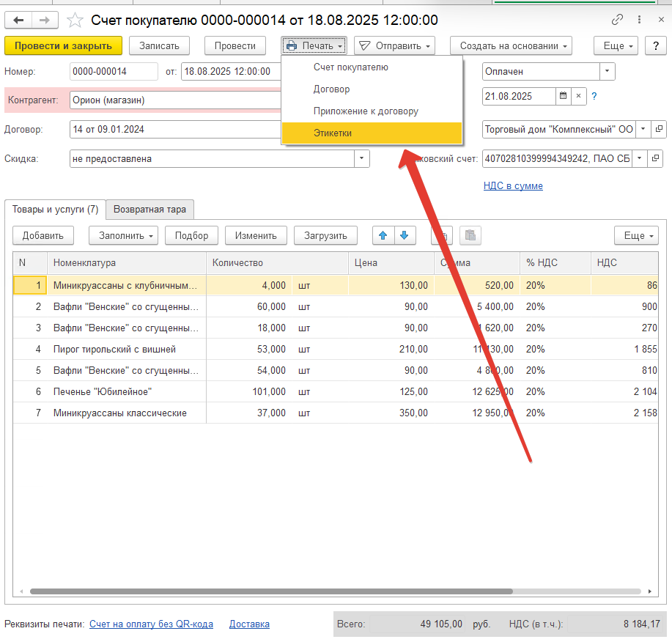672x642 pixels.
Task: Click the Загрузить button
Action: coord(325,235)
